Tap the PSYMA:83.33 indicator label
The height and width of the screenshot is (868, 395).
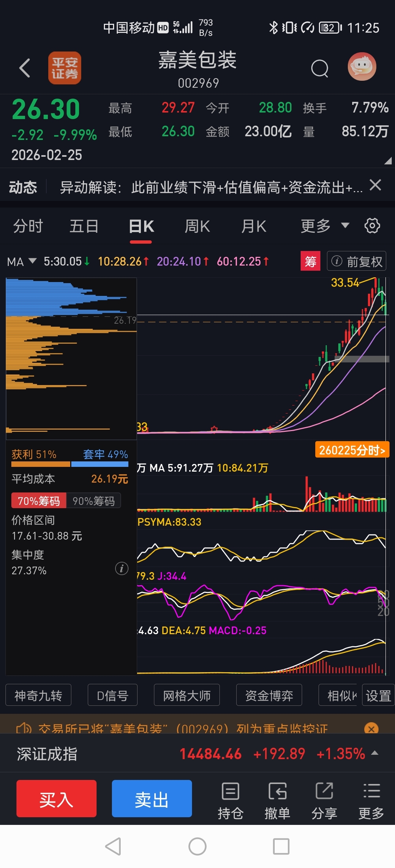169,522
